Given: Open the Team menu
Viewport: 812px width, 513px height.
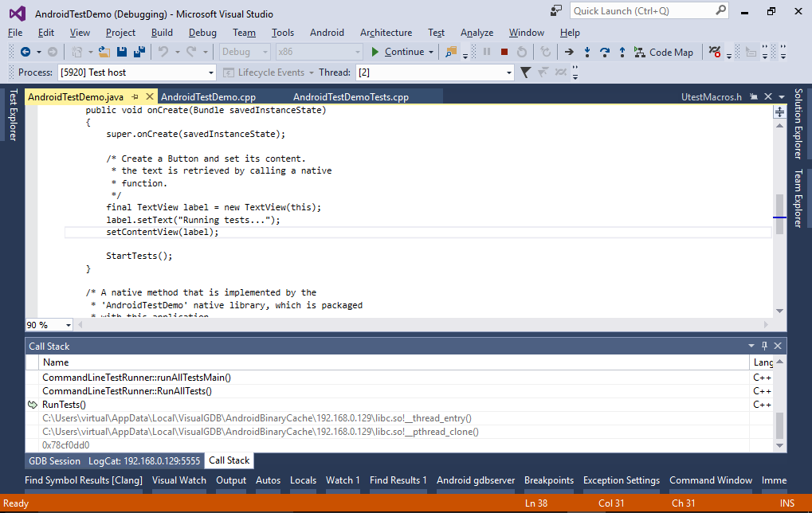Looking at the screenshot, I should pyautogui.click(x=244, y=33).
